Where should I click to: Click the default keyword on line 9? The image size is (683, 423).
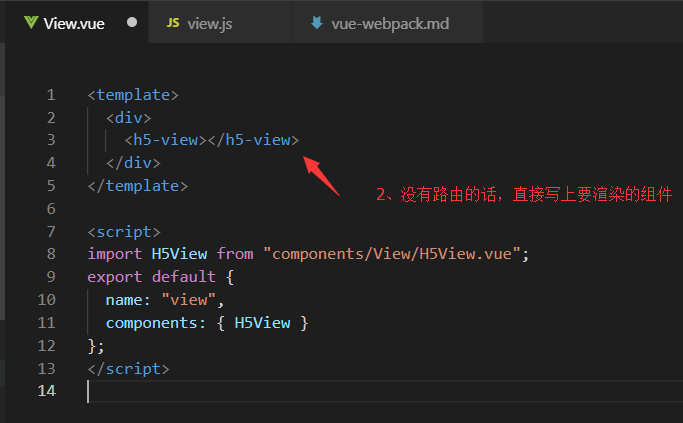click(184, 277)
